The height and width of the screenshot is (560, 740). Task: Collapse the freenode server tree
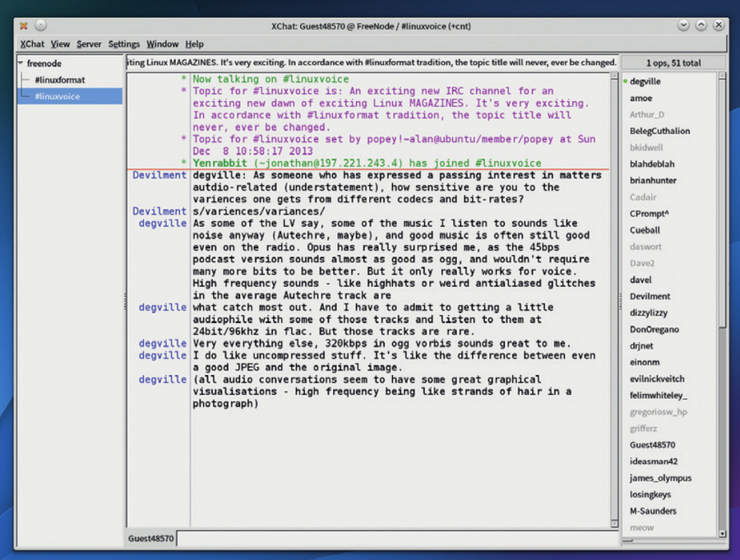(x=21, y=62)
